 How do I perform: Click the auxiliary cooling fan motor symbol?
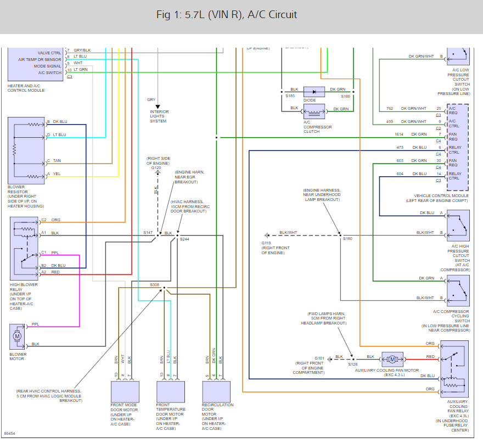tap(392, 359)
